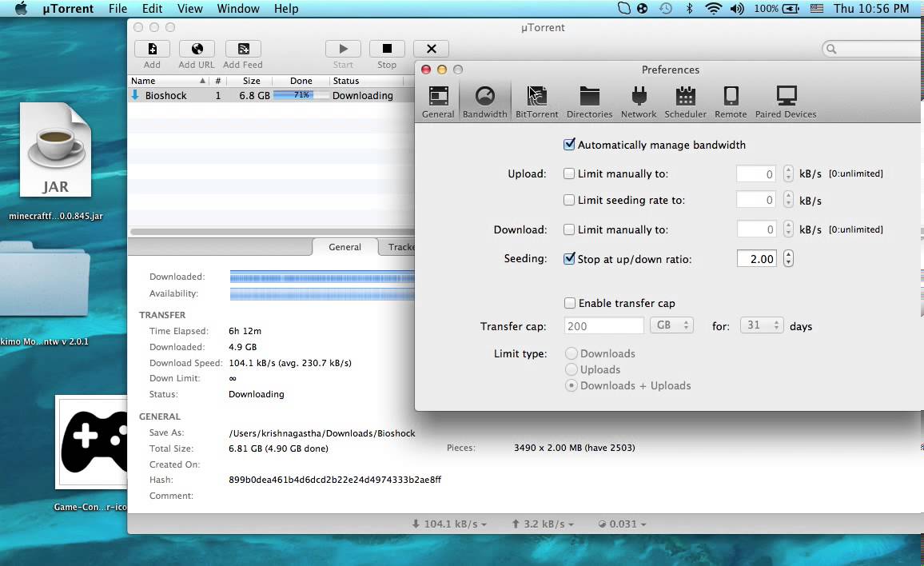Open download speed 104.1 kB/s status menu
924x566 pixels.
pyautogui.click(x=449, y=524)
